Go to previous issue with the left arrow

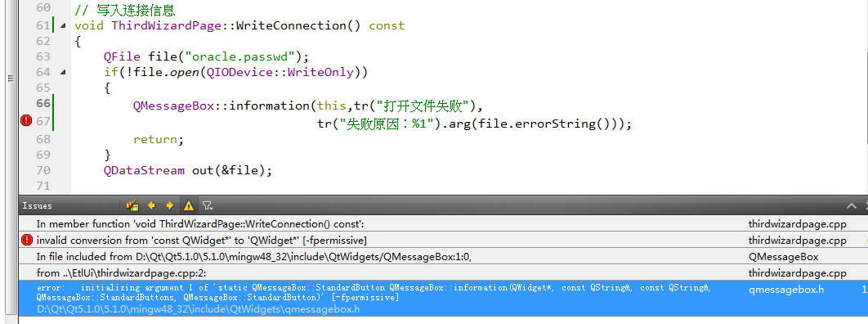tap(151, 205)
